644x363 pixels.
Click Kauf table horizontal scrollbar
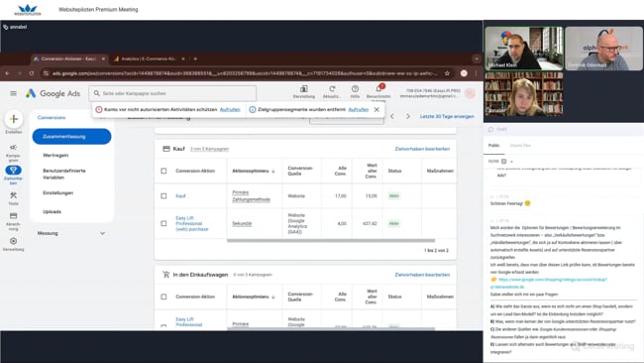[331, 240]
